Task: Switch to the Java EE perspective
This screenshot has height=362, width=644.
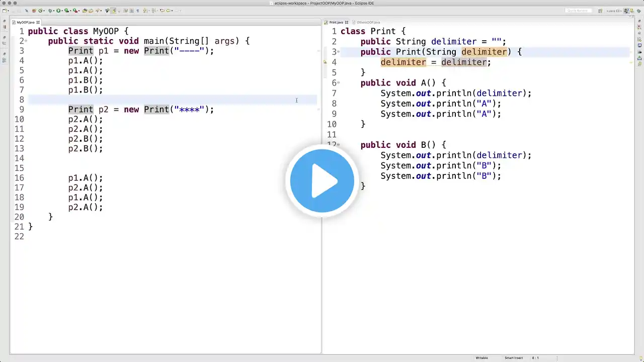Action: tap(614, 11)
